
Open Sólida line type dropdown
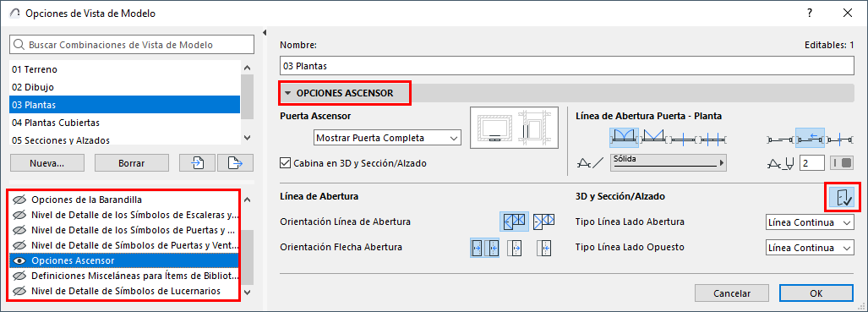click(x=669, y=163)
